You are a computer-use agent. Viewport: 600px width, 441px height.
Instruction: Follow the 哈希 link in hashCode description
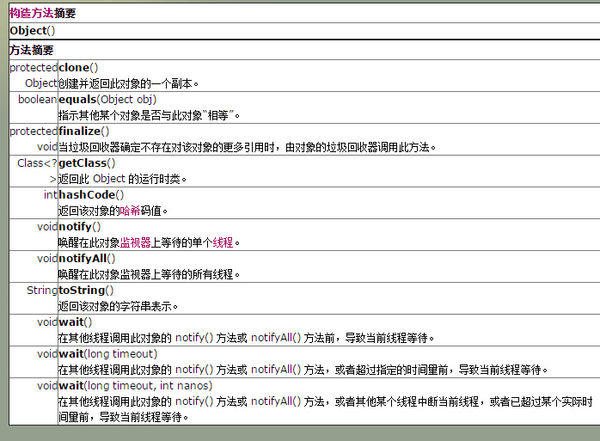130,211
